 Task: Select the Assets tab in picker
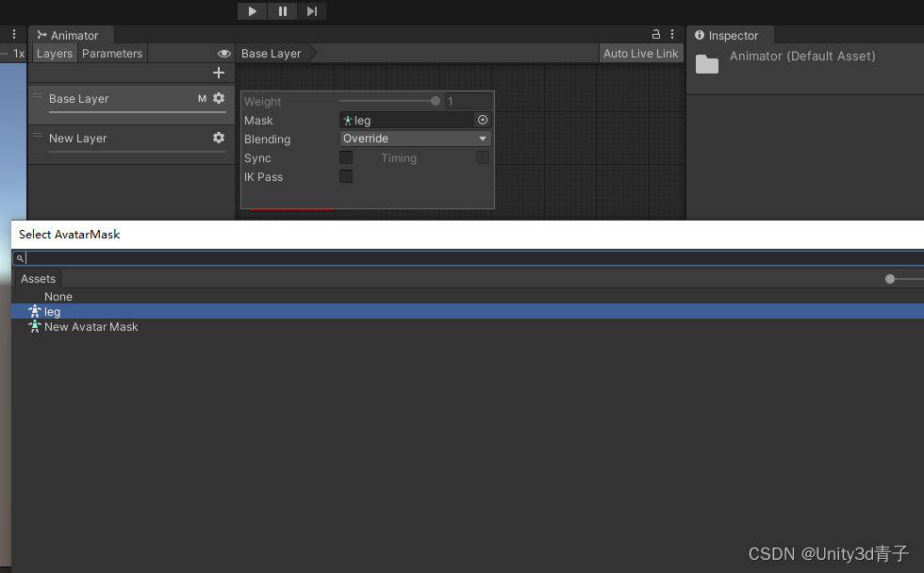pyautogui.click(x=39, y=279)
